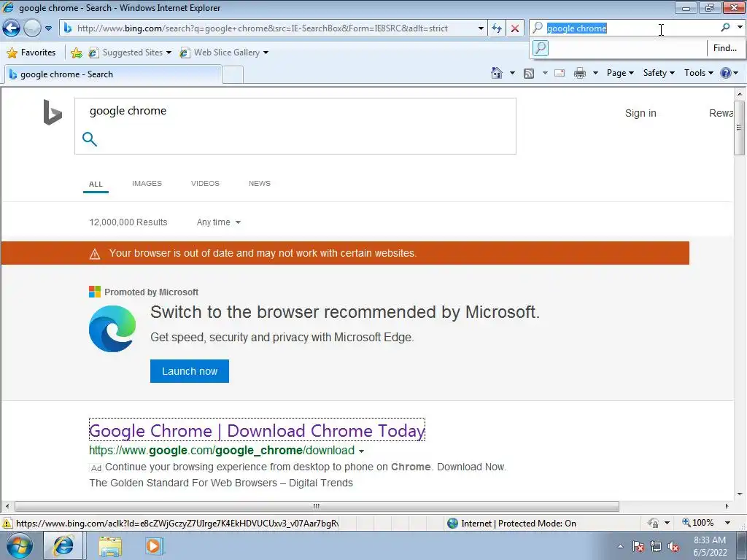747x560 pixels.
Task: Click the Home page icon
Action: tap(496, 73)
